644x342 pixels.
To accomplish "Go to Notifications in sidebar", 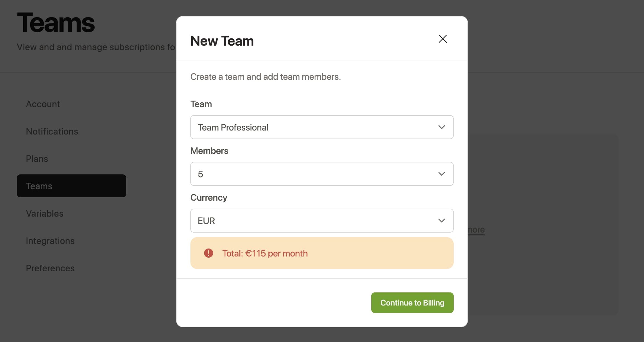I will click(x=52, y=131).
